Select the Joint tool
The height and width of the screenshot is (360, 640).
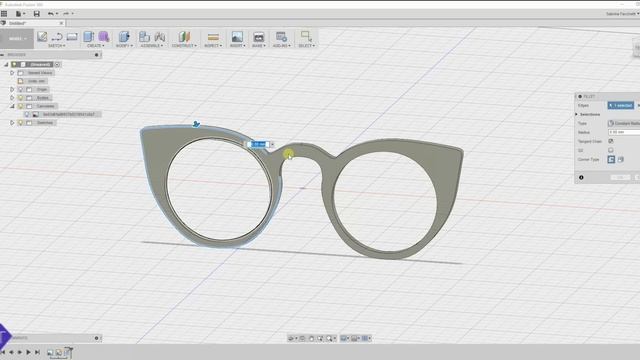point(160,37)
